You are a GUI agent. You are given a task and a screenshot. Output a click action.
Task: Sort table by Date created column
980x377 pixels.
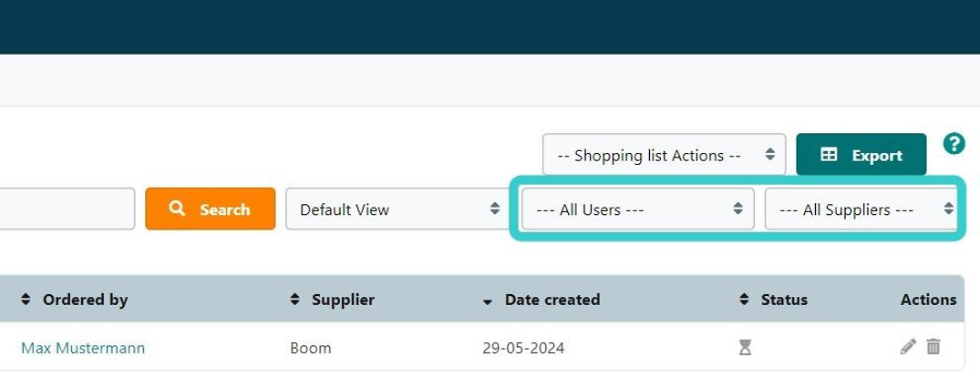point(542,300)
